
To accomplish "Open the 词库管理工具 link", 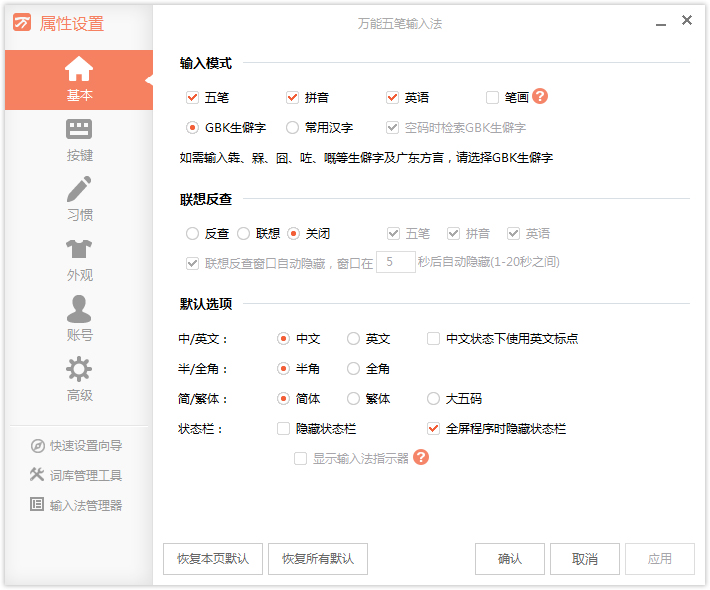I will [86, 475].
